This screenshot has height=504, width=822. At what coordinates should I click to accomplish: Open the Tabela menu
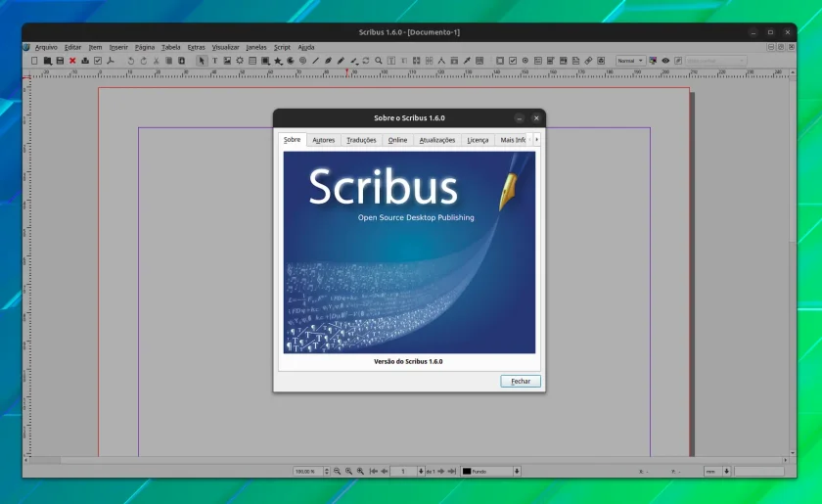coord(171,47)
